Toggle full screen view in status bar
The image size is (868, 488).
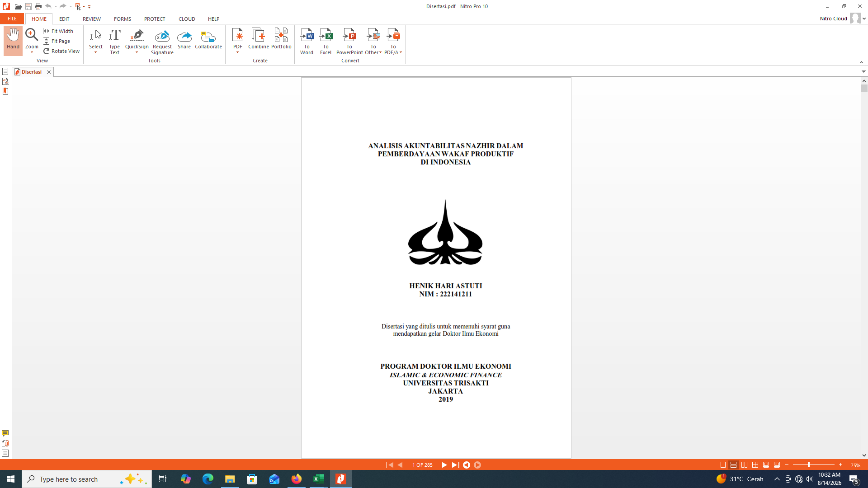click(x=766, y=465)
